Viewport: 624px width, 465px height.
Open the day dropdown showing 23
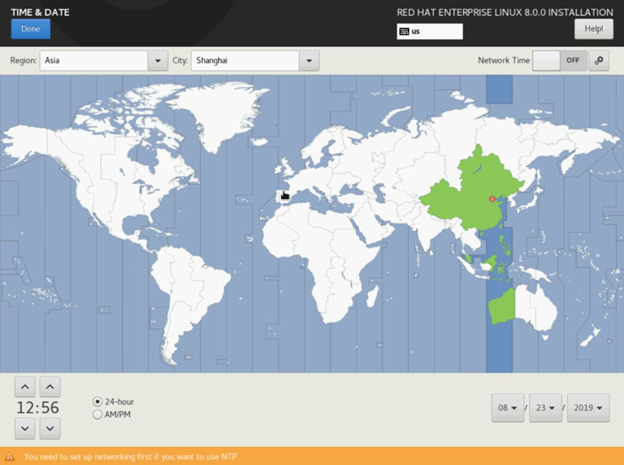[x=546, y=408]
